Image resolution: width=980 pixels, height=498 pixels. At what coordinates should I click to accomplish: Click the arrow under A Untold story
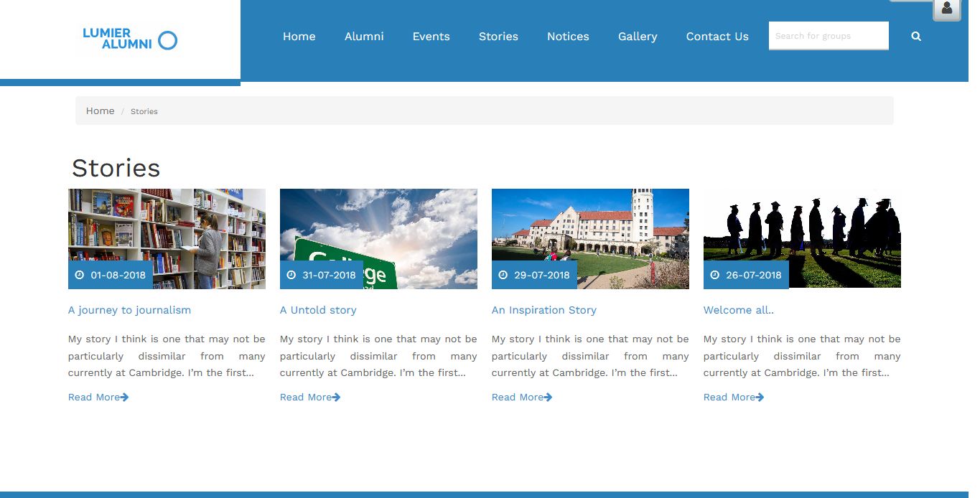point(336,397)
